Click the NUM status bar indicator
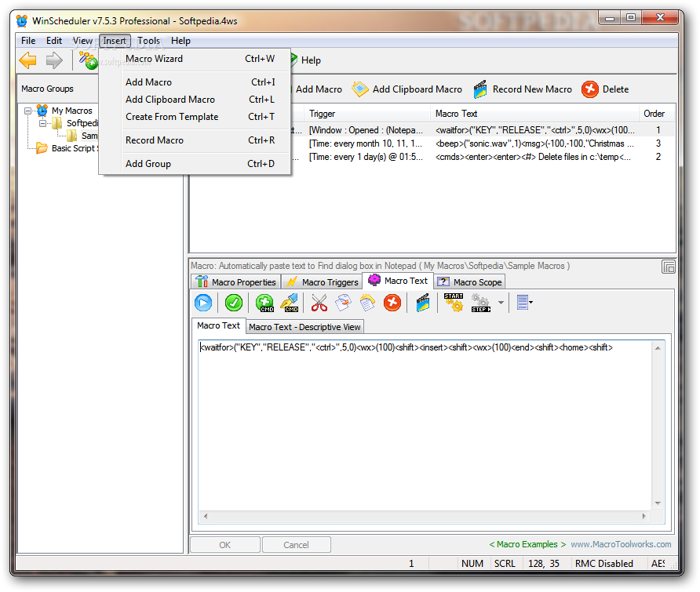This screenshot has height=592, width=700. point(472,564)
